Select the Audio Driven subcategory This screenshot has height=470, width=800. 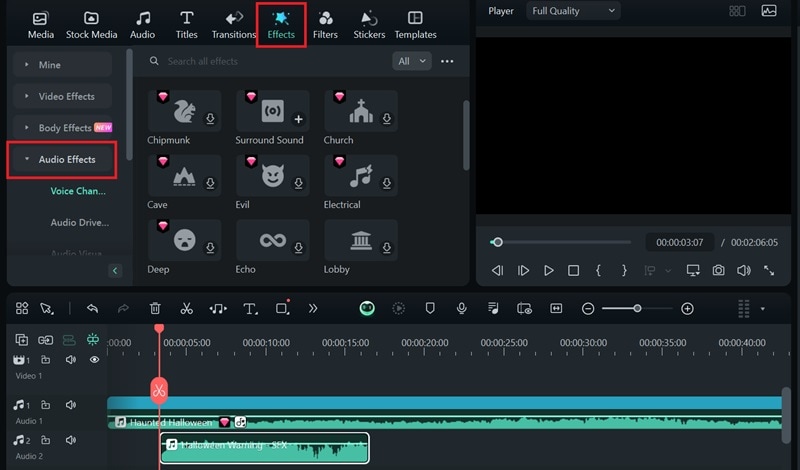pyautogui.click(x=80, y=222)
